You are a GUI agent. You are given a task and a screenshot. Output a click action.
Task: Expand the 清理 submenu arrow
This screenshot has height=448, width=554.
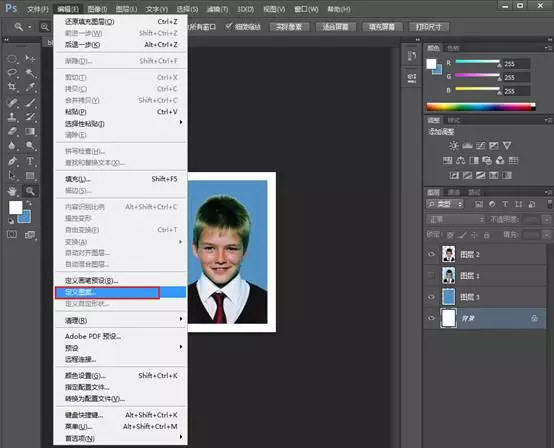coord(181,319)
